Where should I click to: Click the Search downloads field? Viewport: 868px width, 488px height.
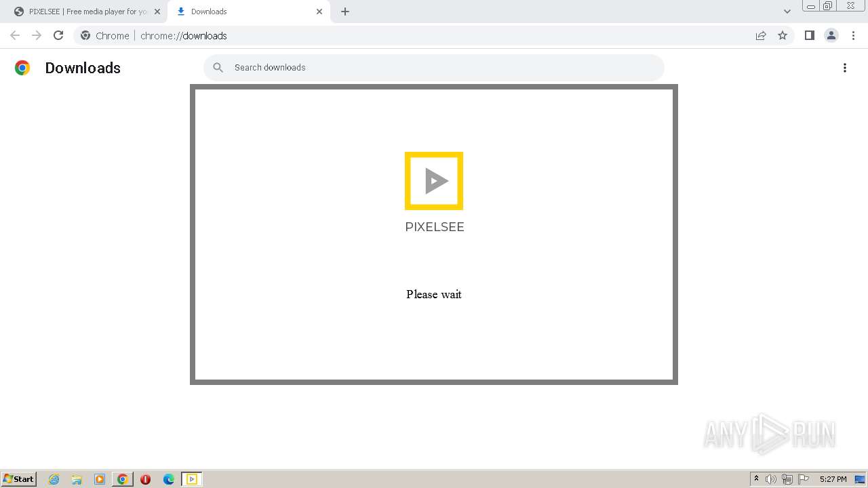click(x=434, y=67)
